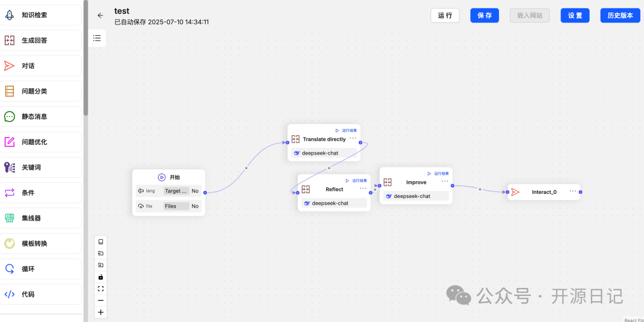This screenshot has height=322, width=644.
Task: Click the 保存 button
Action: point(485,16)
